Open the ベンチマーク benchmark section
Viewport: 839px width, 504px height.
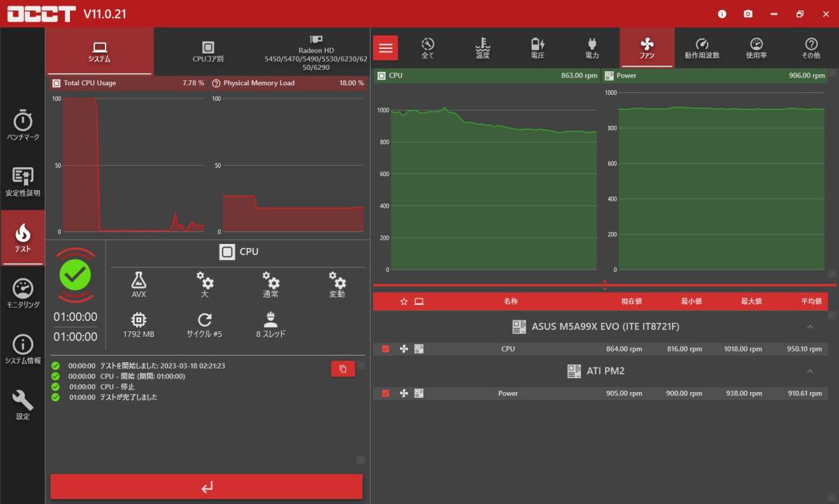click(22, 126)
